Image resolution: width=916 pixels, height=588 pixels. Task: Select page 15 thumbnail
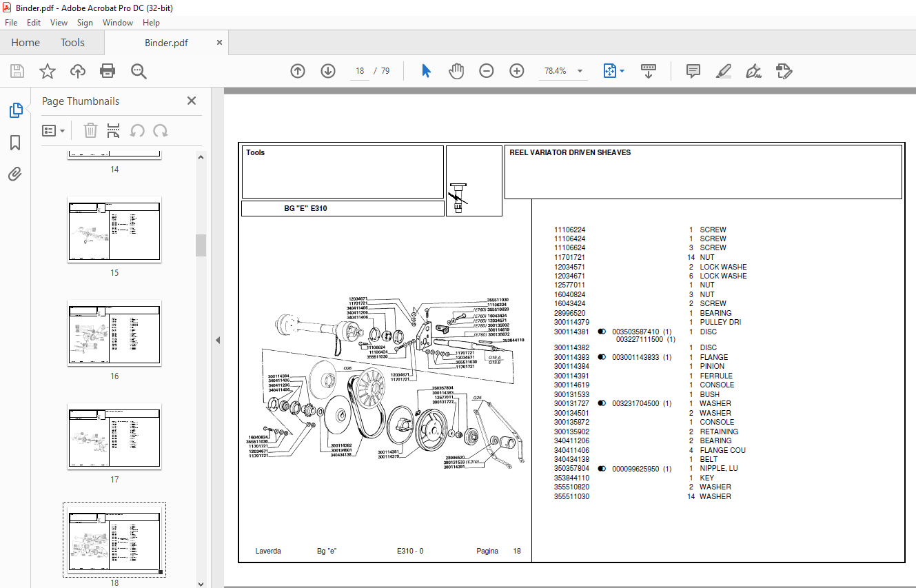click(x=114, y=230)
